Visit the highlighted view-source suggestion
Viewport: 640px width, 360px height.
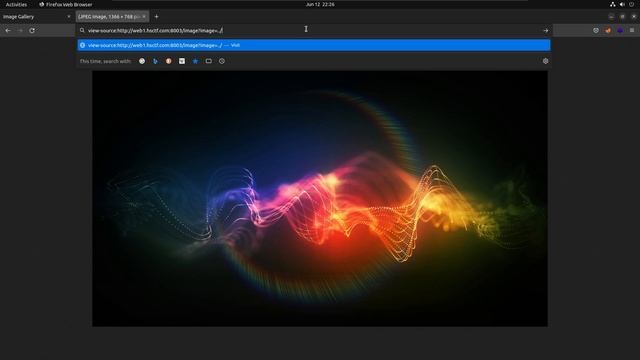pos(314,45)
